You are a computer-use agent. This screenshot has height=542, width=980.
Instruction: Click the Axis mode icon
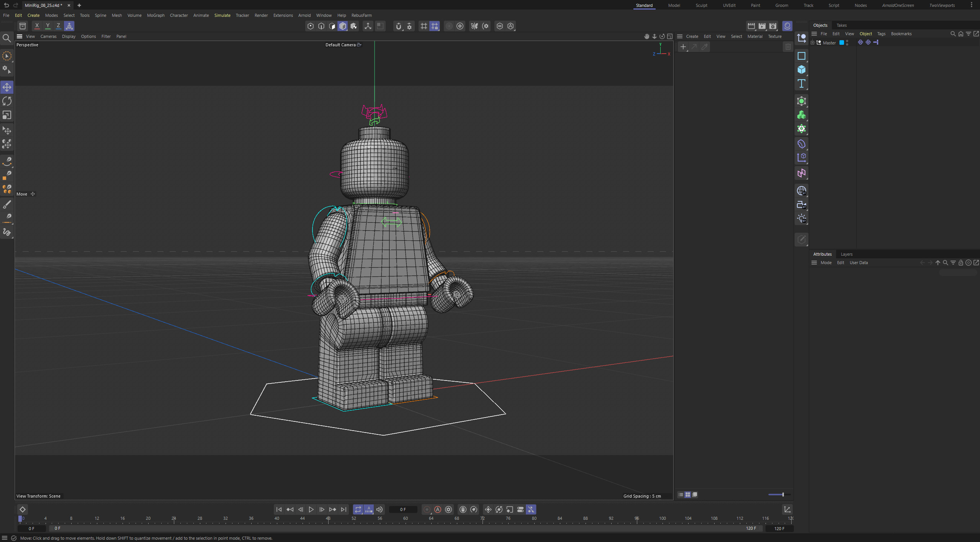coord(368,26)
